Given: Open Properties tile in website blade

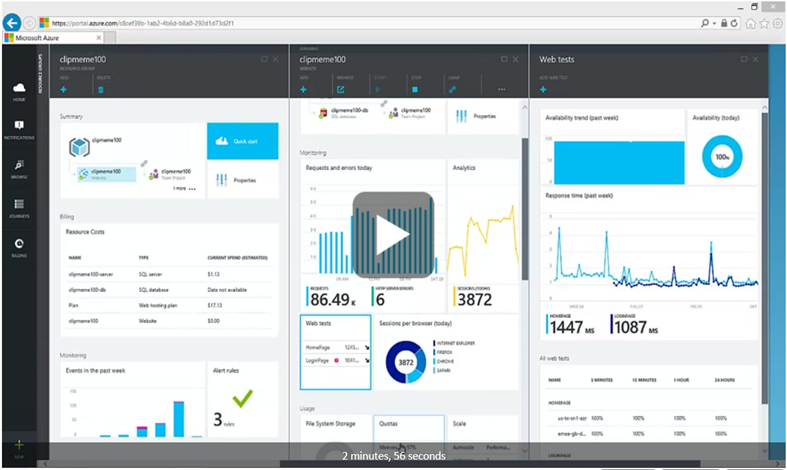Looking at the screenshot, I should [482, 116].
